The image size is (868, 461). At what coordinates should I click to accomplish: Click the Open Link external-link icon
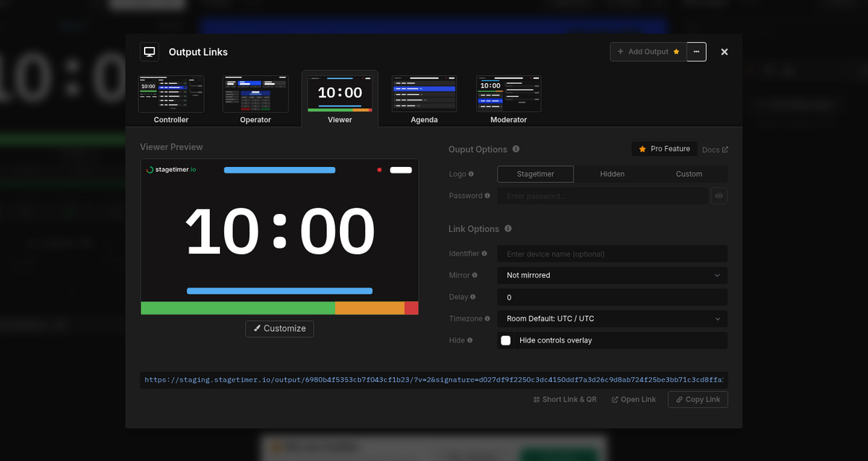click(x=616, y=399)
